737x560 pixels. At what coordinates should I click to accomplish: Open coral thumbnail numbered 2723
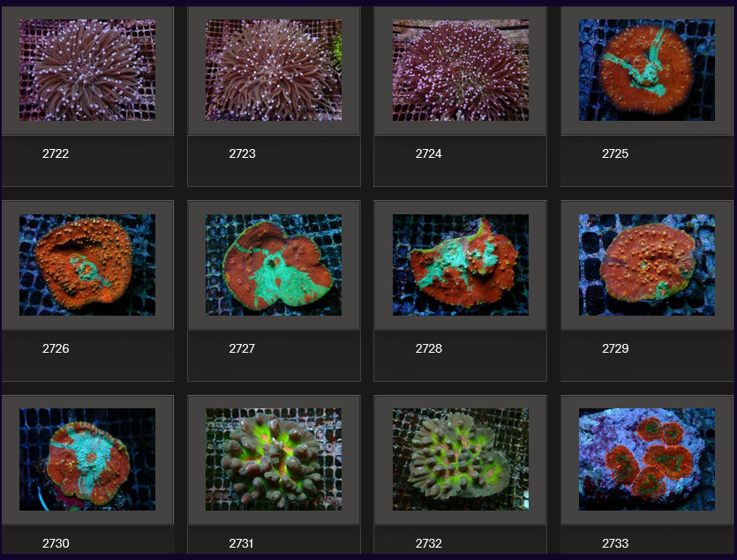click(x=274, y=70)
